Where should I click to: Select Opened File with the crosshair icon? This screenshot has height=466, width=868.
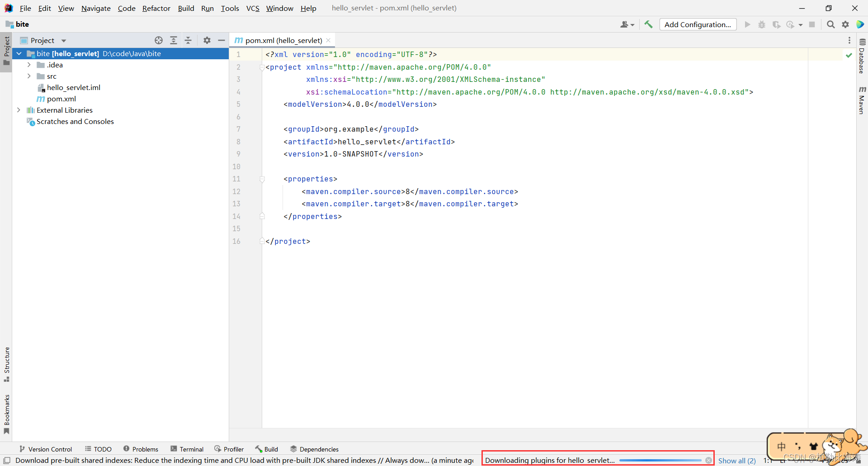point(159,40)
